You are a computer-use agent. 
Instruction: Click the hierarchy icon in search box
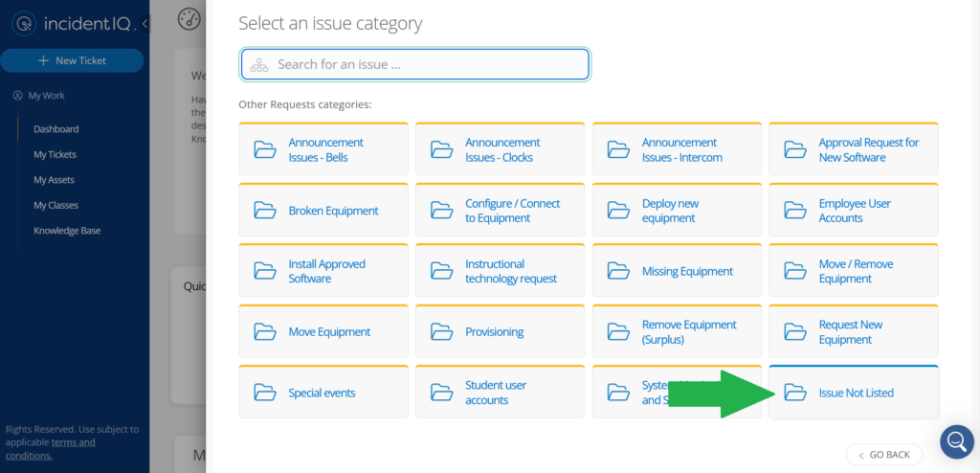pos(258,65)
